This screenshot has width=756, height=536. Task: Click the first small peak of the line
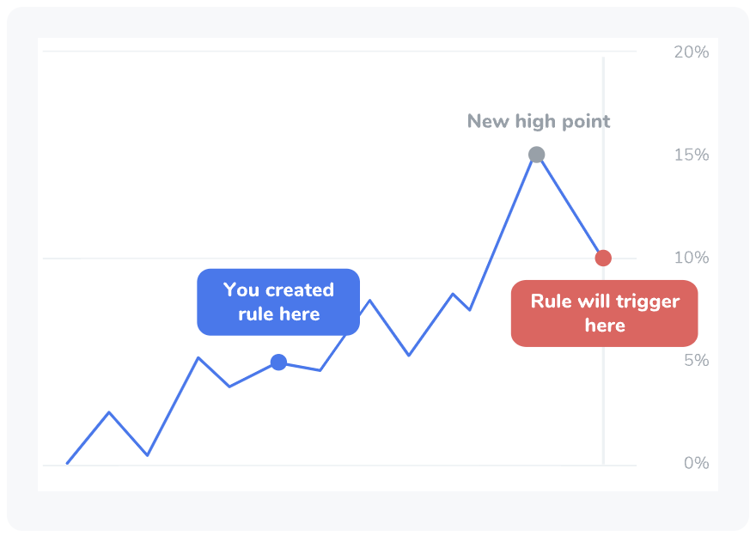109,412
